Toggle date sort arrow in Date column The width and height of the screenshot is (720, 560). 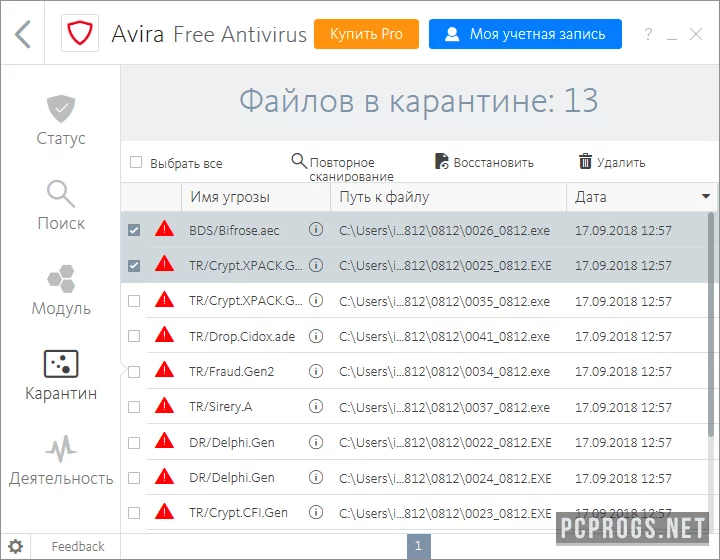point(706,196)
